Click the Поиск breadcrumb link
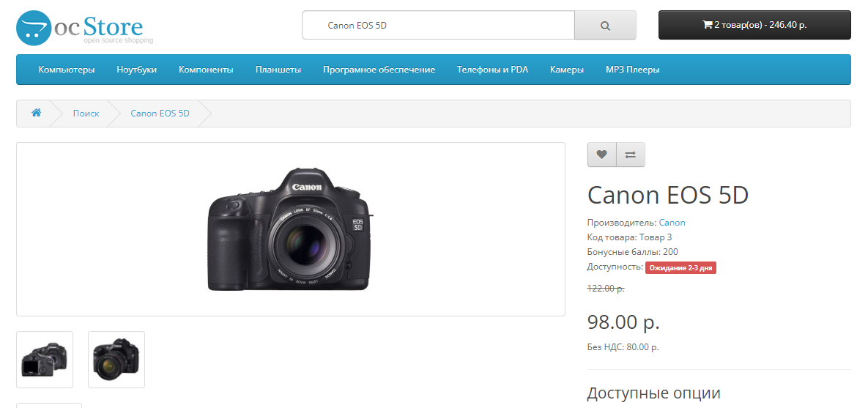Viewport: 868px width, 408px height. pyautogui.click(x=86, y=114)
